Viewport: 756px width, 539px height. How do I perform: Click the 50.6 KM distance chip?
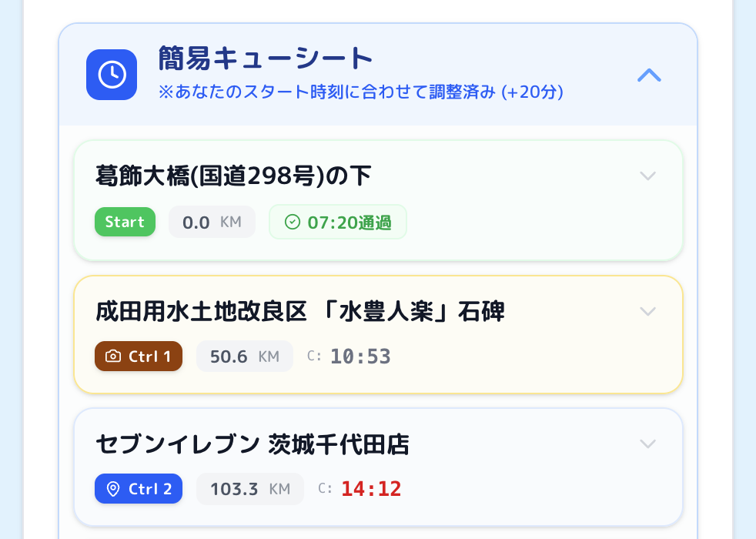(x=244, y=357)
